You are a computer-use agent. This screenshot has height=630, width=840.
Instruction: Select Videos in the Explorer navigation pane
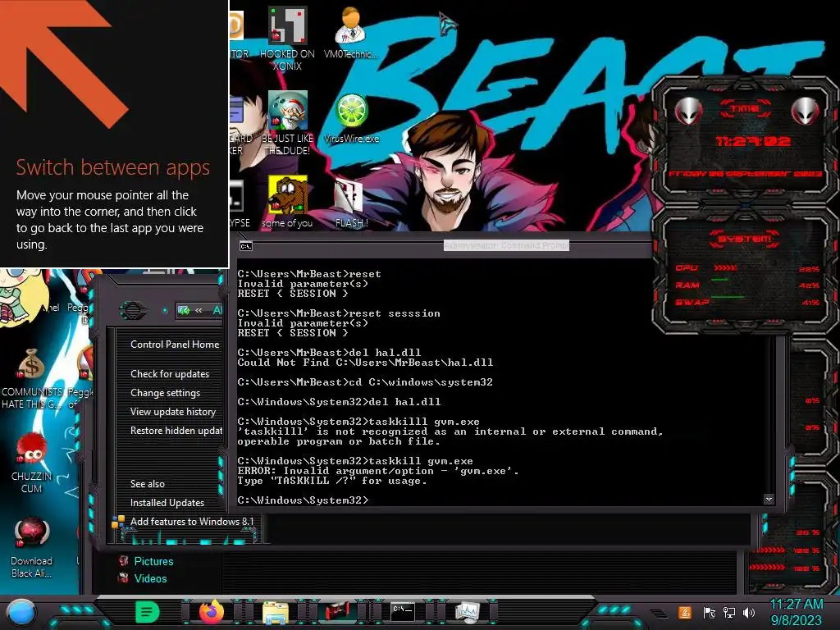tap(151, 578)
